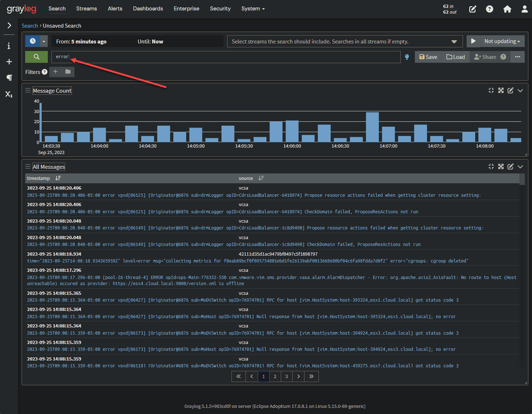Edit the Message Count widget

coord(510,90)
